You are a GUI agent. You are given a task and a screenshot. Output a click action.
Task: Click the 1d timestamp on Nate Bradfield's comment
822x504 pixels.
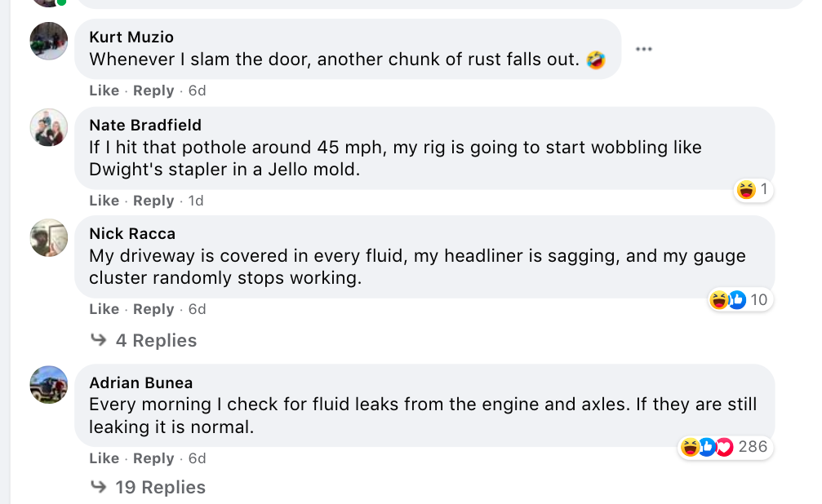(196, 201)
